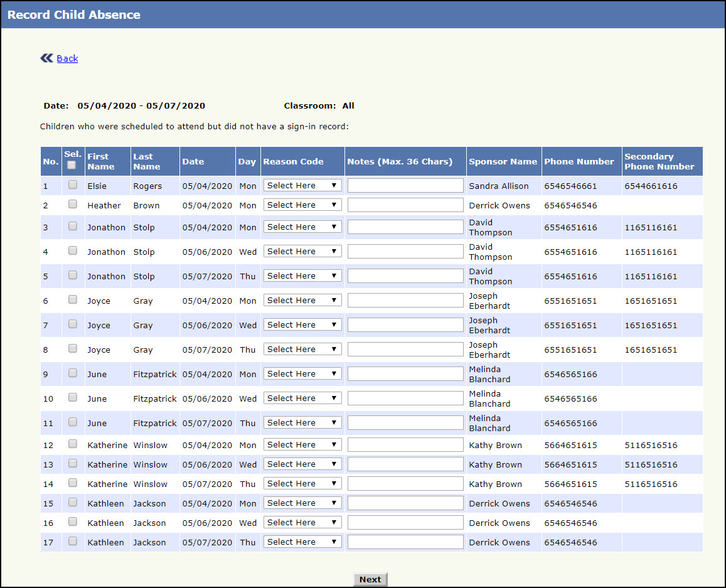Check row 17 Kathleen Jackson checkbox
Screen dimensions: 726x588
[73, 541]
